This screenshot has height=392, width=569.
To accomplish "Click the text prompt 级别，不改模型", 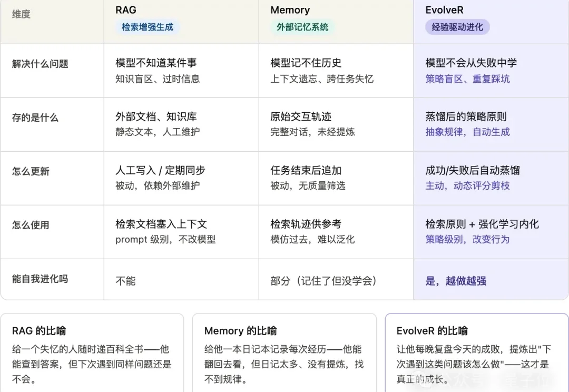I will [x=165, y=239].
